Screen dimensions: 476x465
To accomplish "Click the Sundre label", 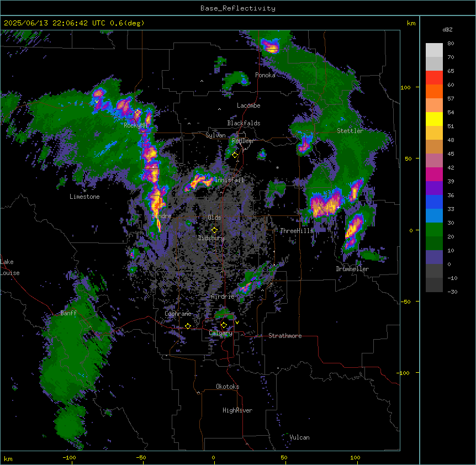I will [161, 216].
